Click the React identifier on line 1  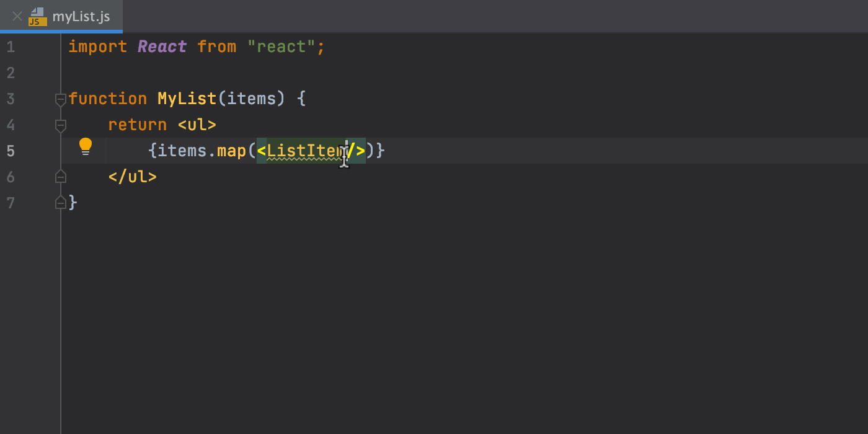click(162, 47)
